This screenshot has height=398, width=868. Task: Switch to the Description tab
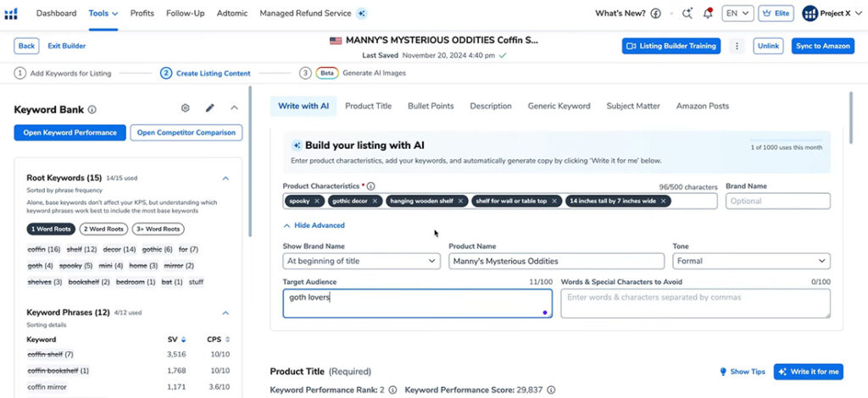point(491,106)
